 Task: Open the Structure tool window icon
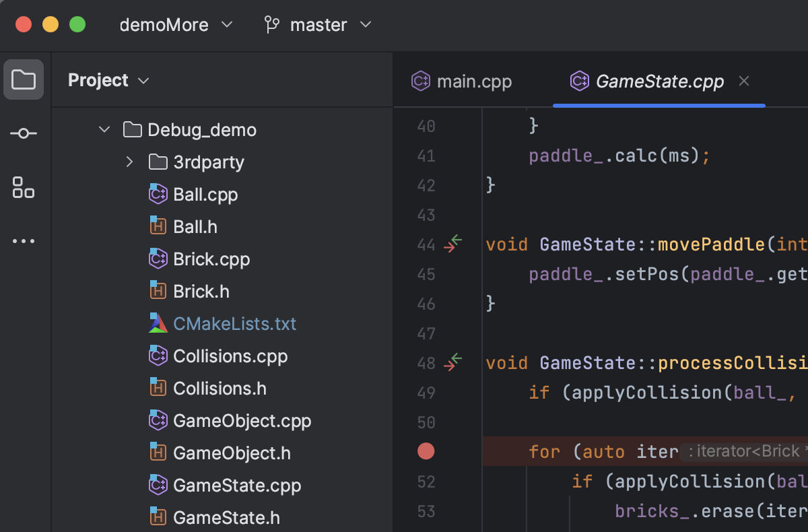(x=24, y=187)
